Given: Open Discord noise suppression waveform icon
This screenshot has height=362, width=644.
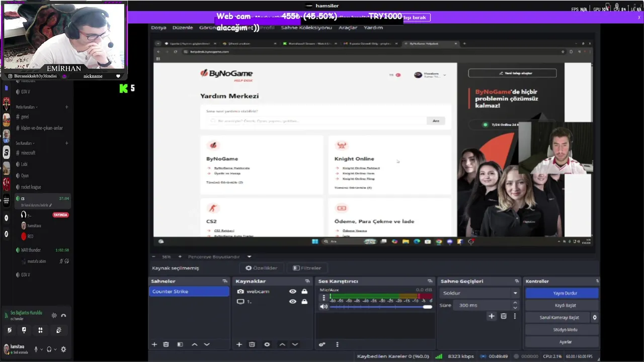Looking at the screenshot, I should pos(54,315).
